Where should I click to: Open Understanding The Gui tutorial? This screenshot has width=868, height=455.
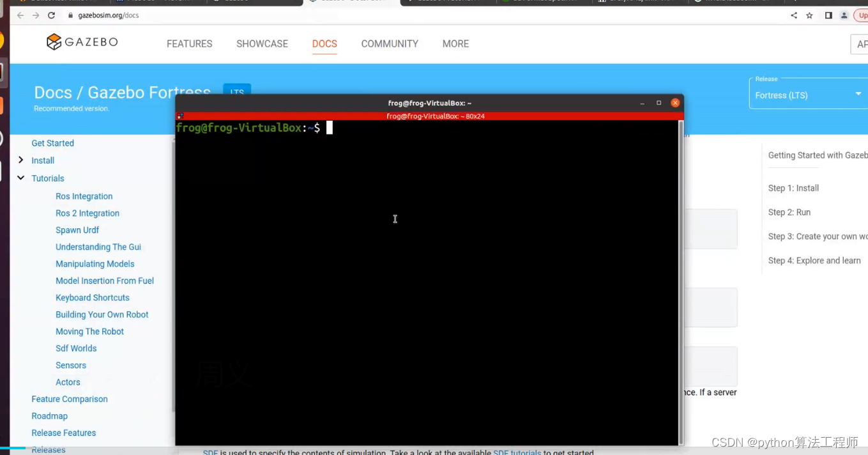(x=98, y=247)
